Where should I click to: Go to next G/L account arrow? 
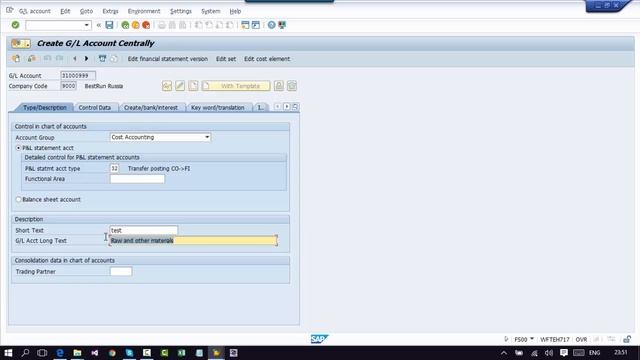point(86,59)
